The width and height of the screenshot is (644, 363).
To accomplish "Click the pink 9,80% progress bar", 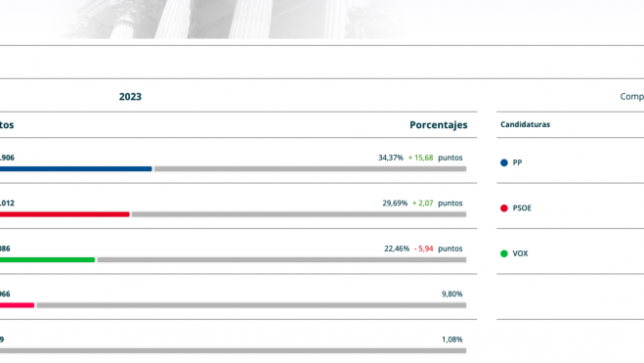I will (17, 305).
